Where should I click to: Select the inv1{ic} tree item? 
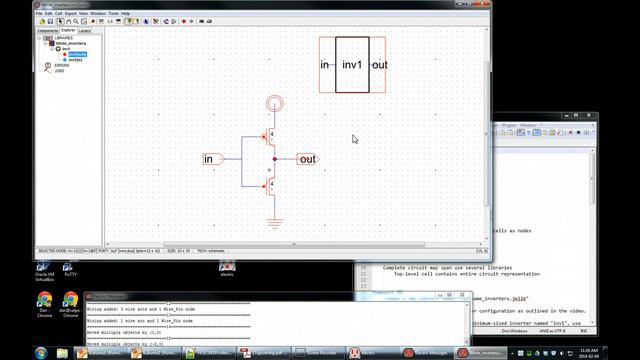pos(75,60)
